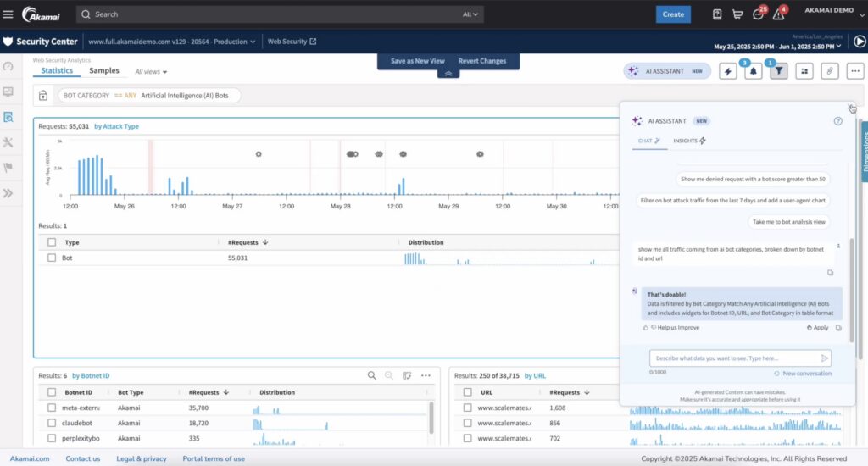Viewport: 868px width, 466px height.
Task: Start a New conversation
Action: [x=803, y=374]
